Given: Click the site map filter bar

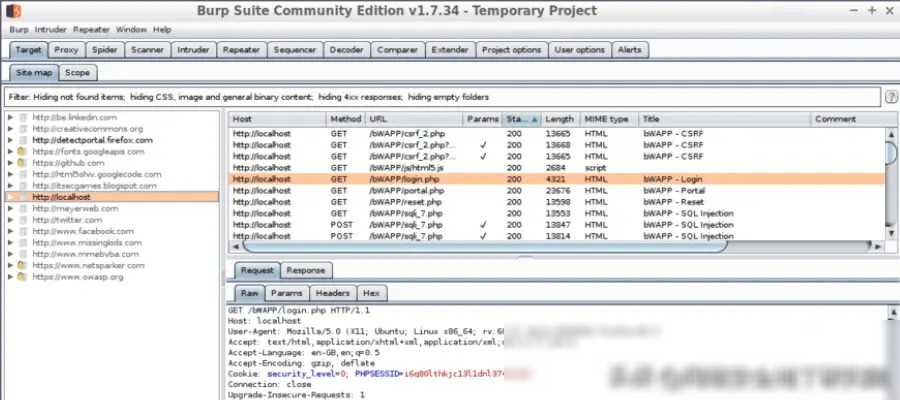Looking at the screenshot, I should coord(442,97).
